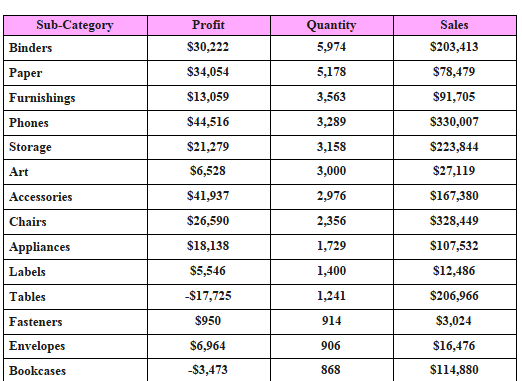Select the Paper sub-category cell
The height and width of the screenshot is (381, 522).
(x=75, y=73)
